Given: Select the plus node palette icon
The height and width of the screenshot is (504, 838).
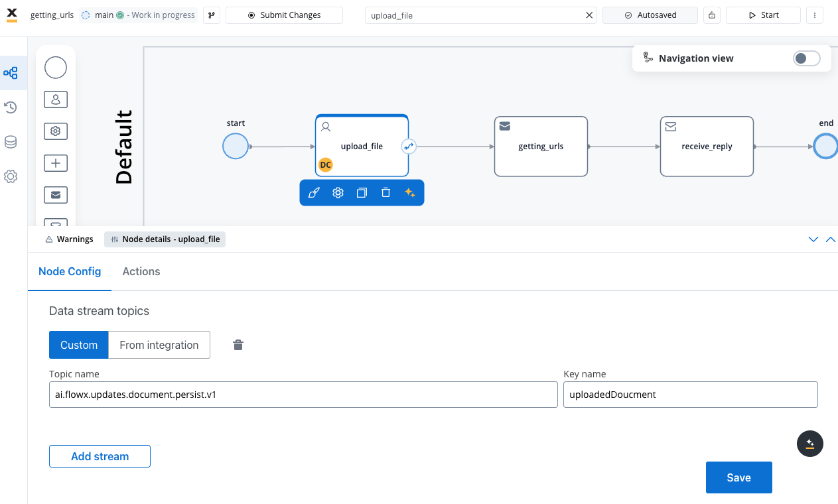Looking at the screenshot, I should click(56, 163).
